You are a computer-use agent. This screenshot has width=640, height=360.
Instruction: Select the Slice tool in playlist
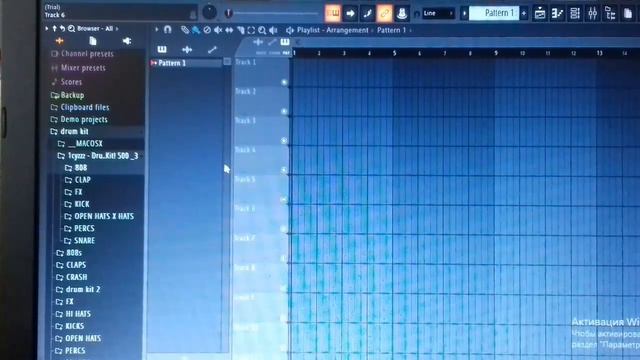(x=240, y=30)
